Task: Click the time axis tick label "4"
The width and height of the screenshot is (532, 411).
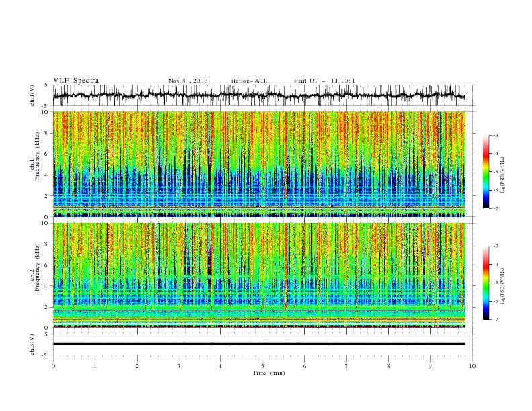Action: click(220, 366)
